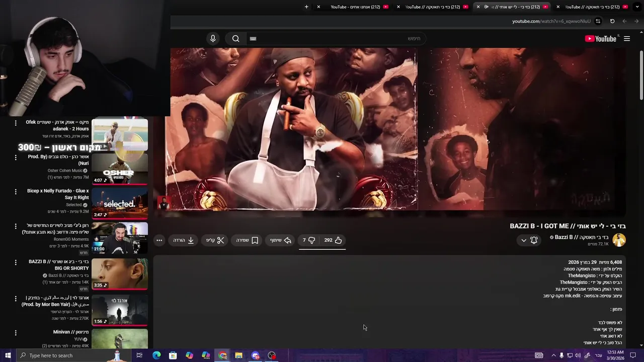Open the BIG OR SHORTY thumbnail
The image size is (644, 362).
[120, 274]
